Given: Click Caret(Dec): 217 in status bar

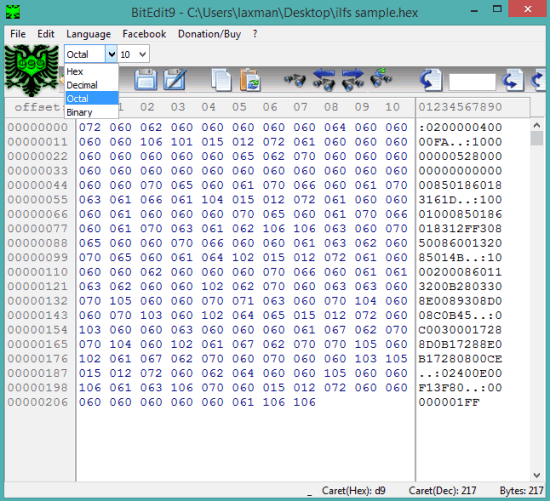Looking at the screenshot, I should pos(442,490).
